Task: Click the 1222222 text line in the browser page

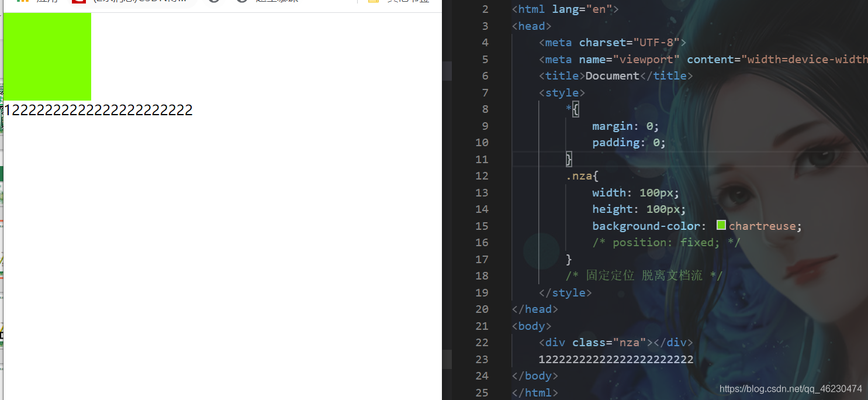Action: 98,110
